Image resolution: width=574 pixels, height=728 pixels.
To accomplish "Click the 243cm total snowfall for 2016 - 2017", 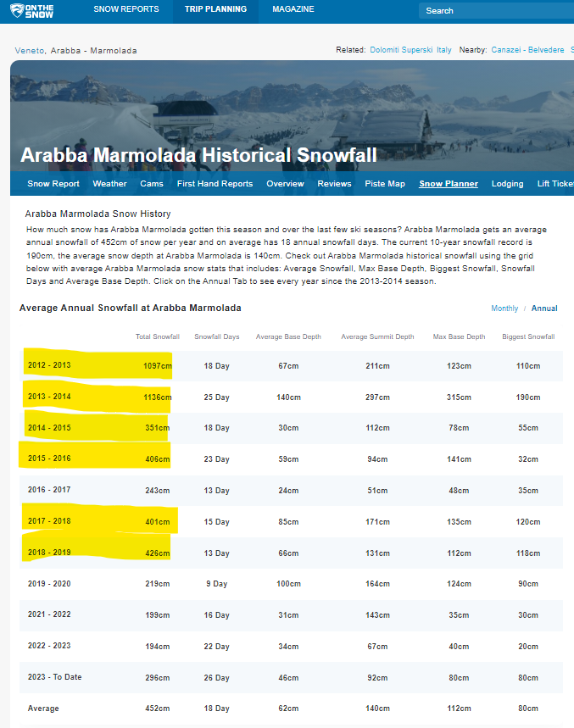I will (158, 491).
